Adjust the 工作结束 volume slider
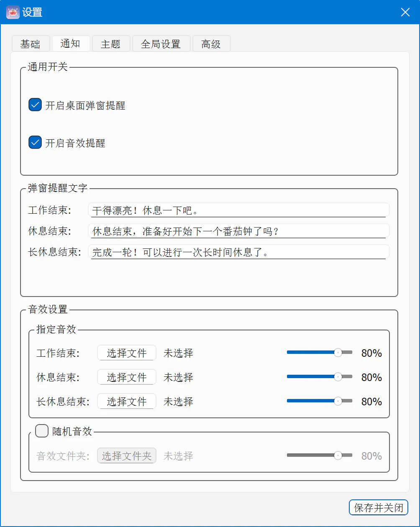 [320, 353]
